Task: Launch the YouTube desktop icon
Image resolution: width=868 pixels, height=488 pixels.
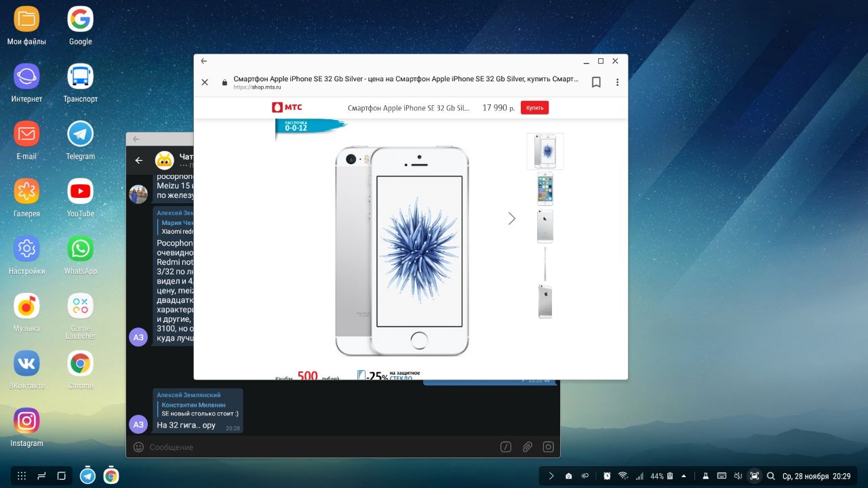Action: 80,198
